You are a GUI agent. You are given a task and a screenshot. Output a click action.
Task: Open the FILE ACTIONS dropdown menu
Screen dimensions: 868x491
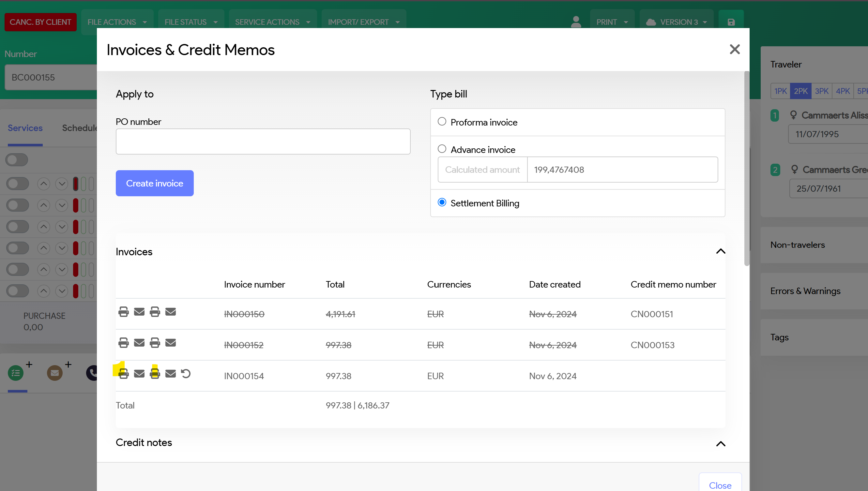coord(117,22)
